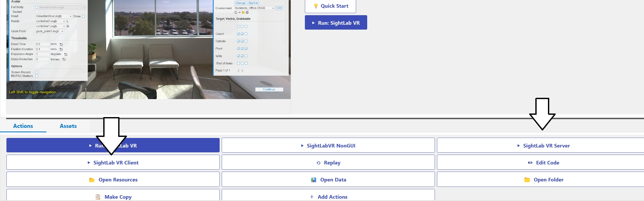The height and width of the screenshot is (201, 644).
Task: Check the Full Body avatar checkbox
Action: click(x=37, y=7)
